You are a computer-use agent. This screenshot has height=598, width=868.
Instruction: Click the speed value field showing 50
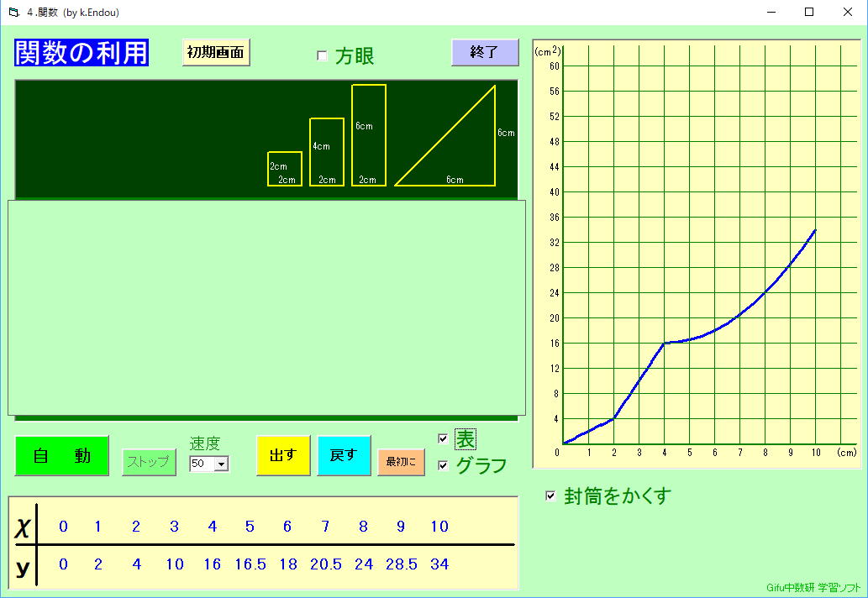(x=202, y=464)
